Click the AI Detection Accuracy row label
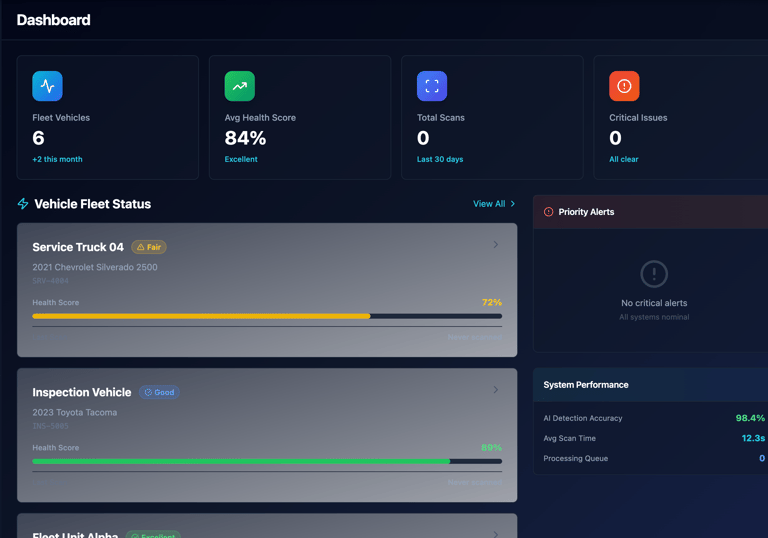Screen dimensions: 768x538 pos(583,418)
